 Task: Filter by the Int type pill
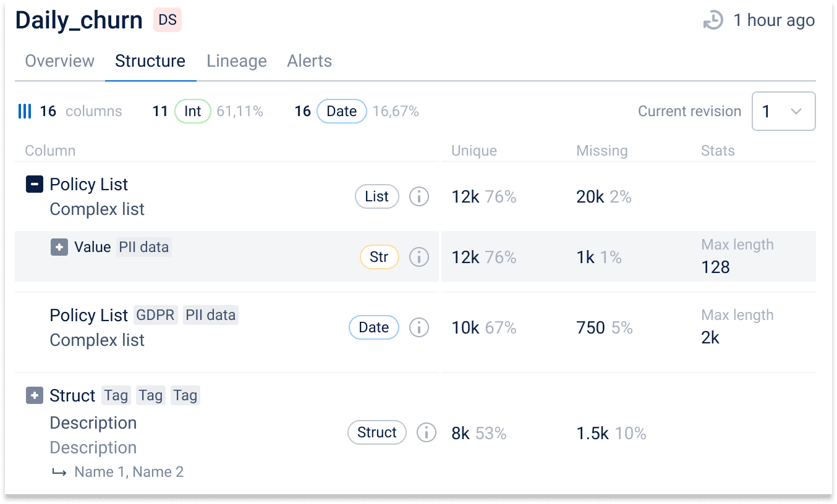coord(193,111)
